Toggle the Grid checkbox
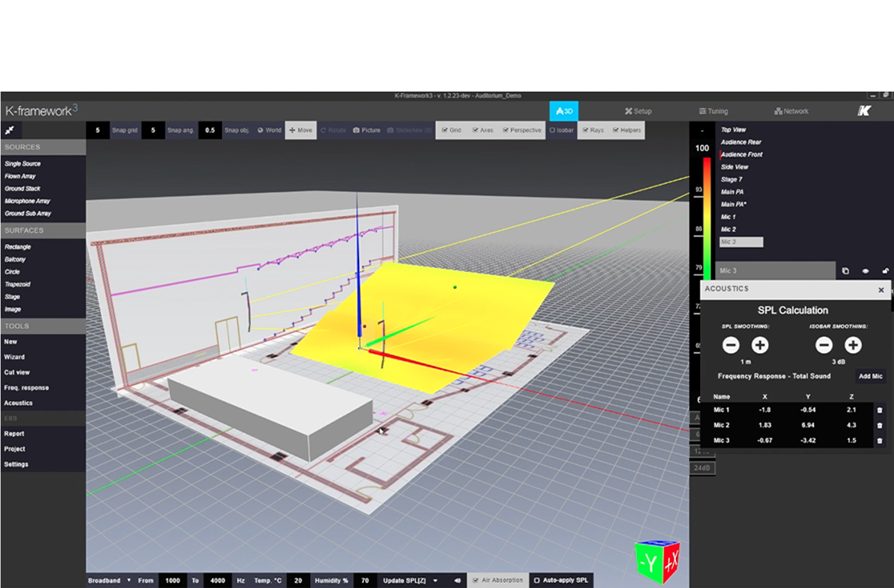 tap(451, 130)
